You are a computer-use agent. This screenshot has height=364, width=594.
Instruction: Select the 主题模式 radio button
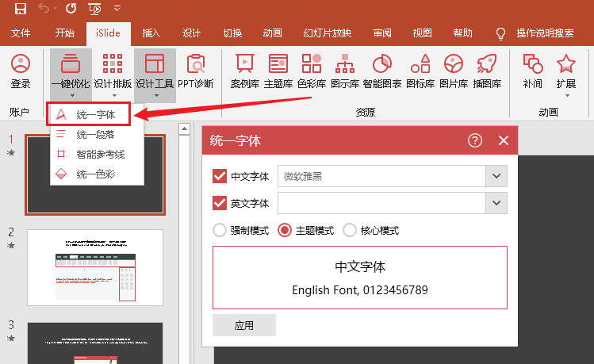(285, 230)
